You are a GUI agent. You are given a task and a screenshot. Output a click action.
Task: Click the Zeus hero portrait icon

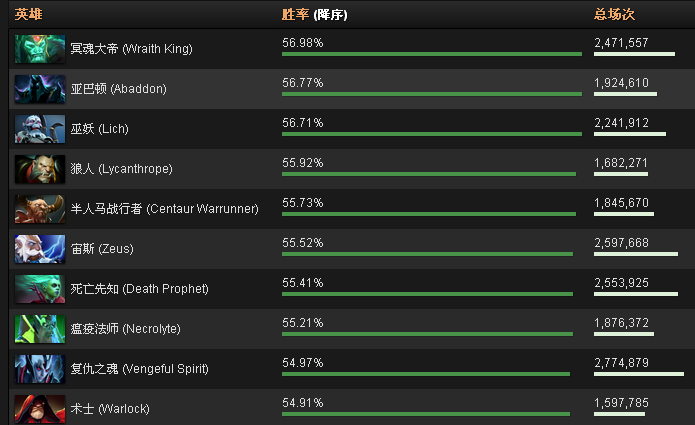[x=40, y=249]
